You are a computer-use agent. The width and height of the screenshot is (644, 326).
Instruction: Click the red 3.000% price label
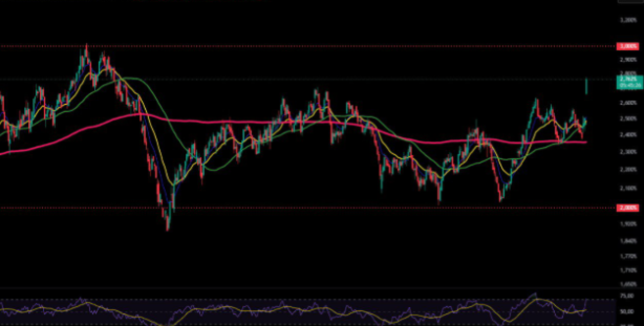tap(627, 46)
